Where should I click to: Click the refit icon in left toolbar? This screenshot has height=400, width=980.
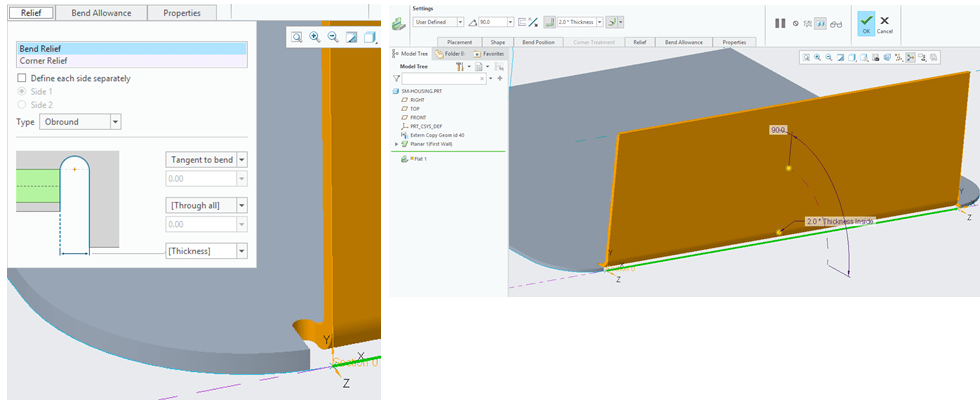click(x=297, y=37)
